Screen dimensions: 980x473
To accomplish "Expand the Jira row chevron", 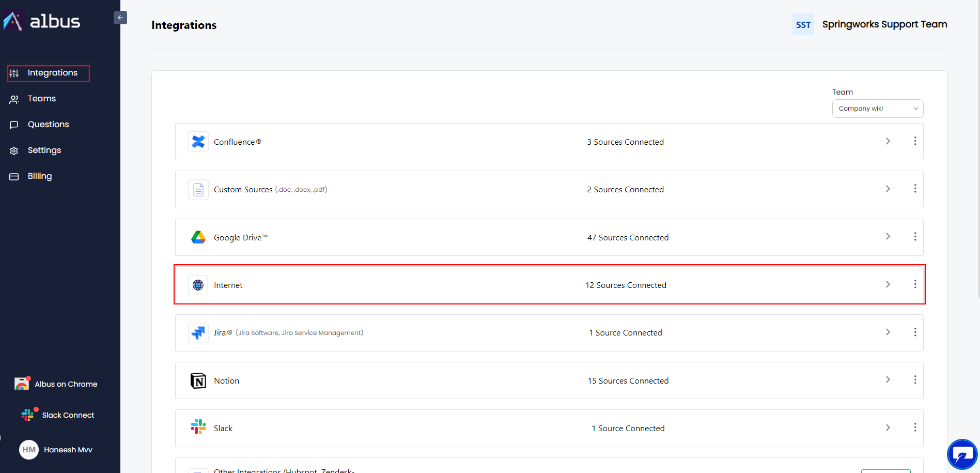I will coord(888,332).
